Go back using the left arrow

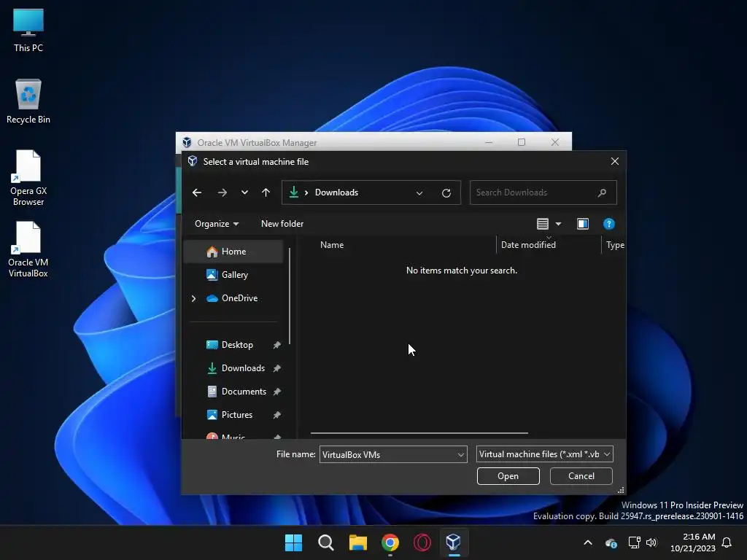point(197,192)
